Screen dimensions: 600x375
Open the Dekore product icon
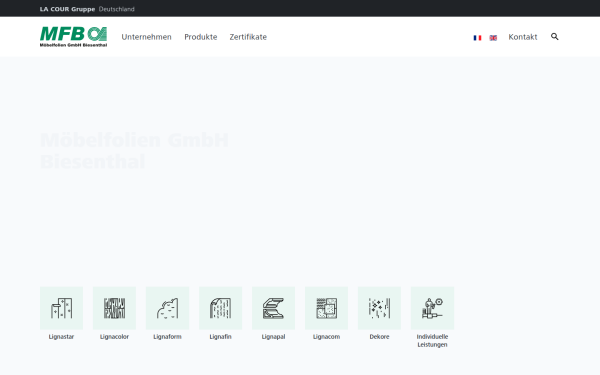point(379,308)
